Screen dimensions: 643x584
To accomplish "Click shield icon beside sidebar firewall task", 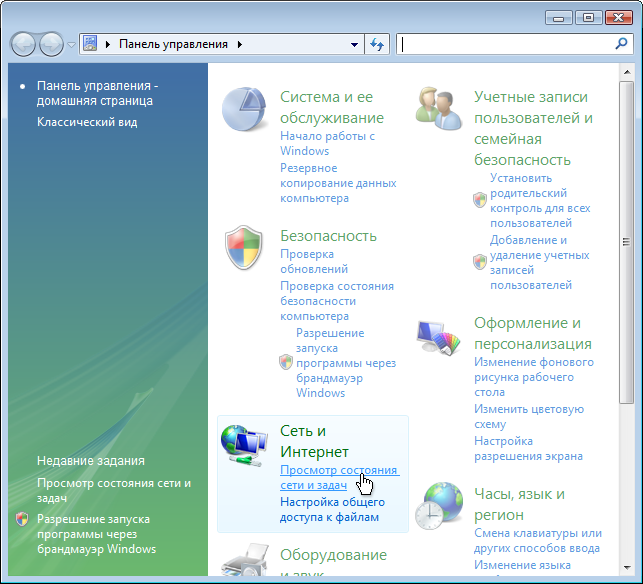I will 22,519.
